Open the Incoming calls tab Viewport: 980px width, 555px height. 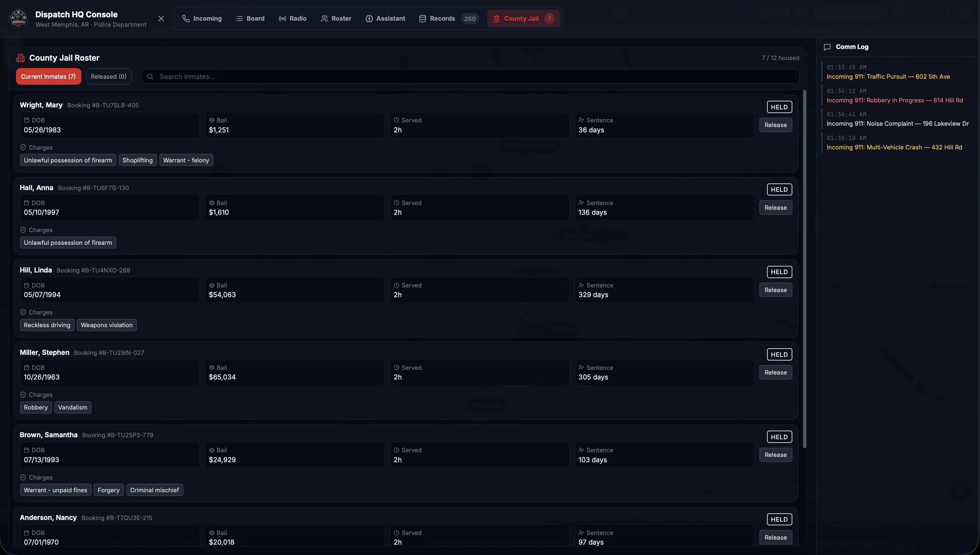tap(202, 18)
